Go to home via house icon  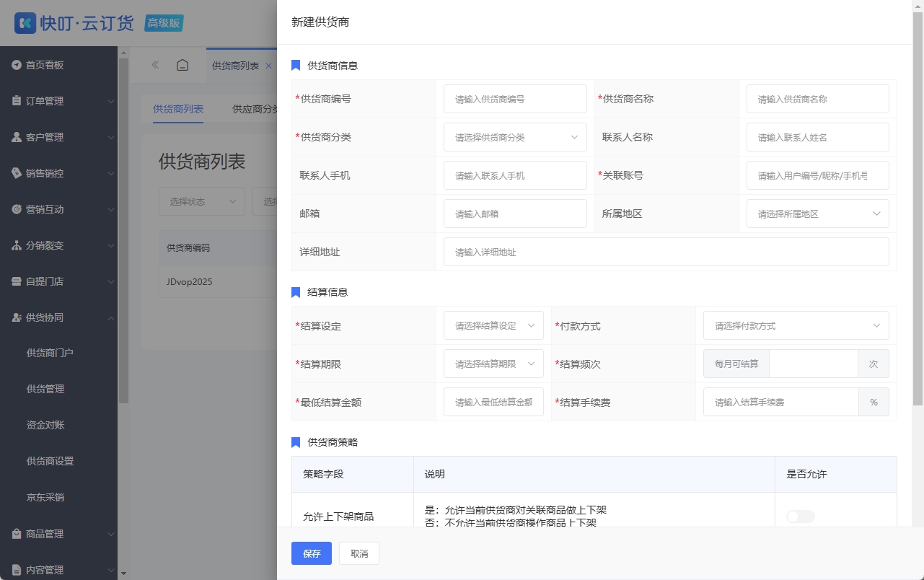coord(182,65)
